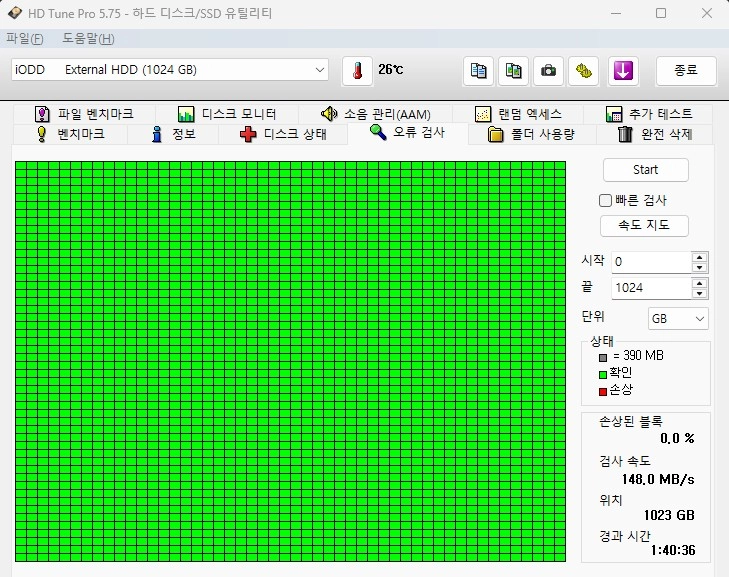Click the purple download arrow icon
729x577 pixels.
[x=623, y=71]
